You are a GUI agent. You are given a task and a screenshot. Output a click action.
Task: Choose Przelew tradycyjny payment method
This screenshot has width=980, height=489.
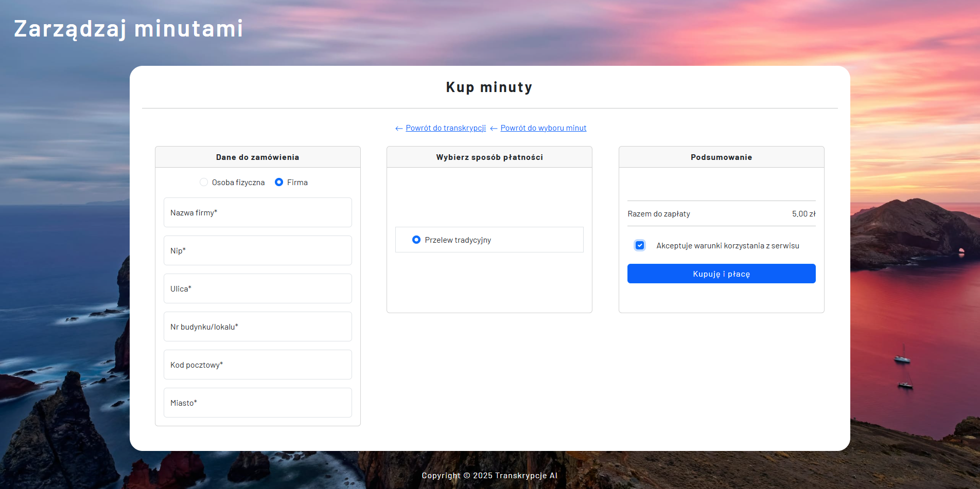pyautogui.click(x=416, y=240)
